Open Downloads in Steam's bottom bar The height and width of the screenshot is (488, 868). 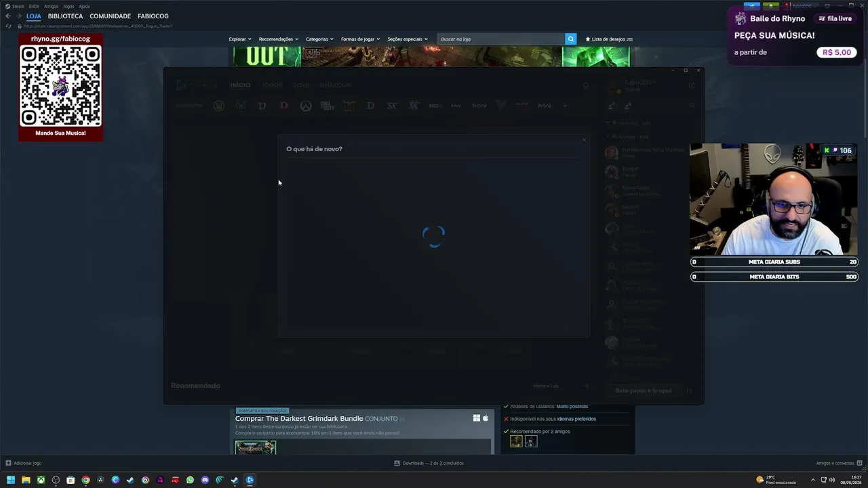tap(429, 464)
